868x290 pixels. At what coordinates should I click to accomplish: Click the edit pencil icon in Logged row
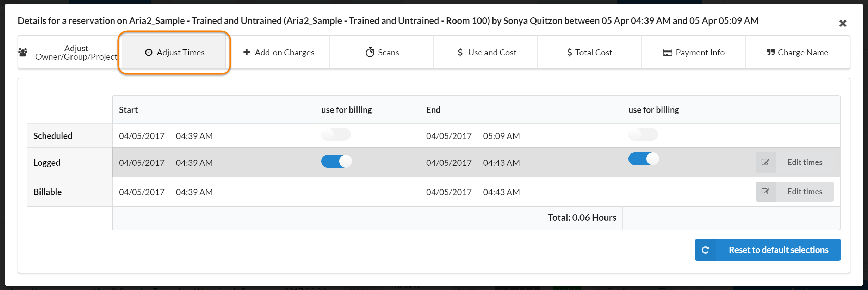765,162
